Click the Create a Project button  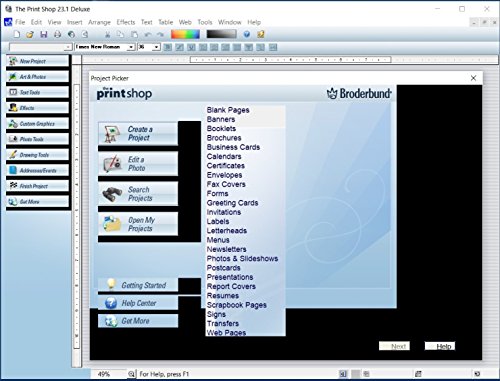(x=138, y=133)
